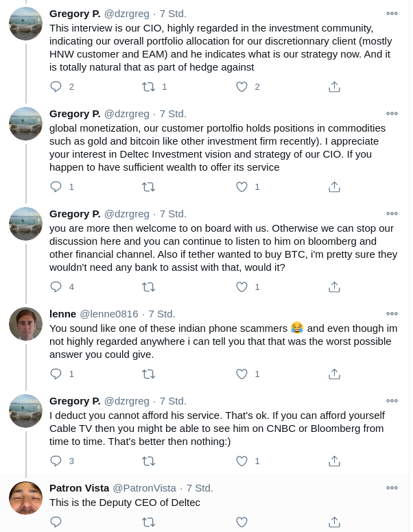Share the 'Cable TV' tweet by Gregory

[x=334, y=461]
